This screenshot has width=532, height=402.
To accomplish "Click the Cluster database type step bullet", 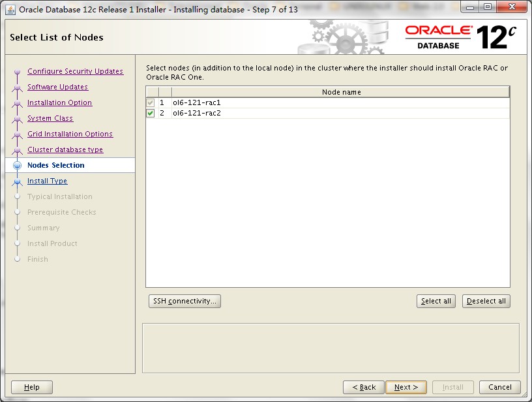I will coord(18,150).
